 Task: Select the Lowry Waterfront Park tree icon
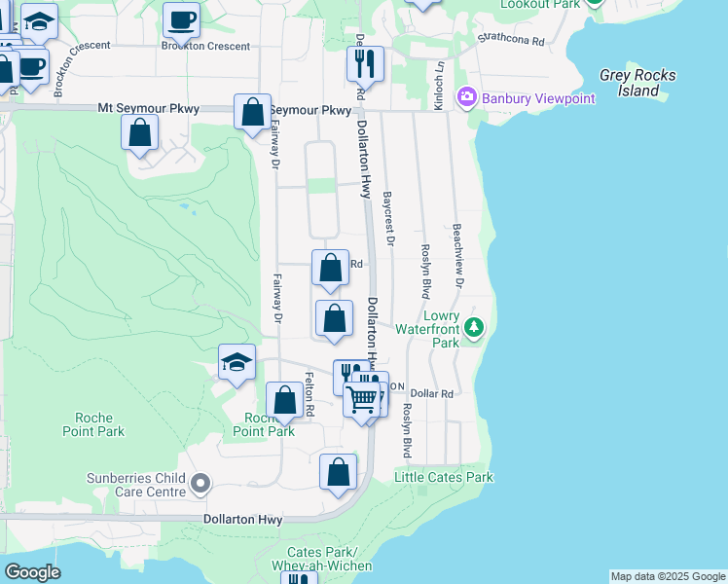pos(473,326)
